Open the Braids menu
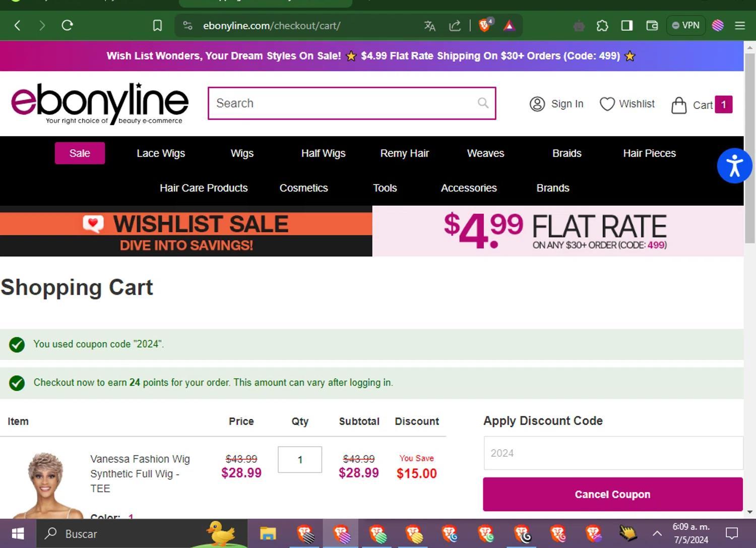The width and height of the screenshot is (756, 548). (x=566, y=153)
